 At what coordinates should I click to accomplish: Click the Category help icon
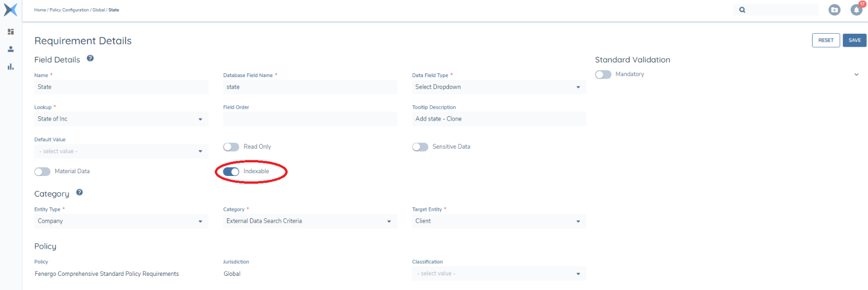click(x=79, y=192)
